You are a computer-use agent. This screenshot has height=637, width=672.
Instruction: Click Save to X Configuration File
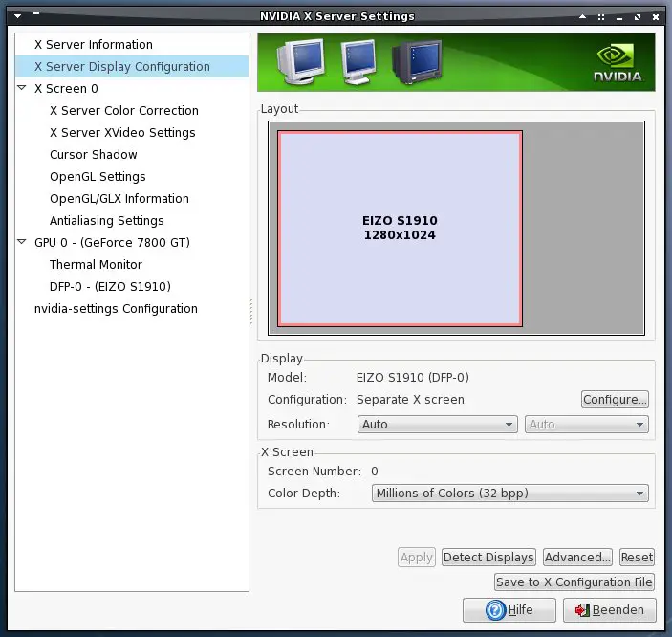pos(574,582)
